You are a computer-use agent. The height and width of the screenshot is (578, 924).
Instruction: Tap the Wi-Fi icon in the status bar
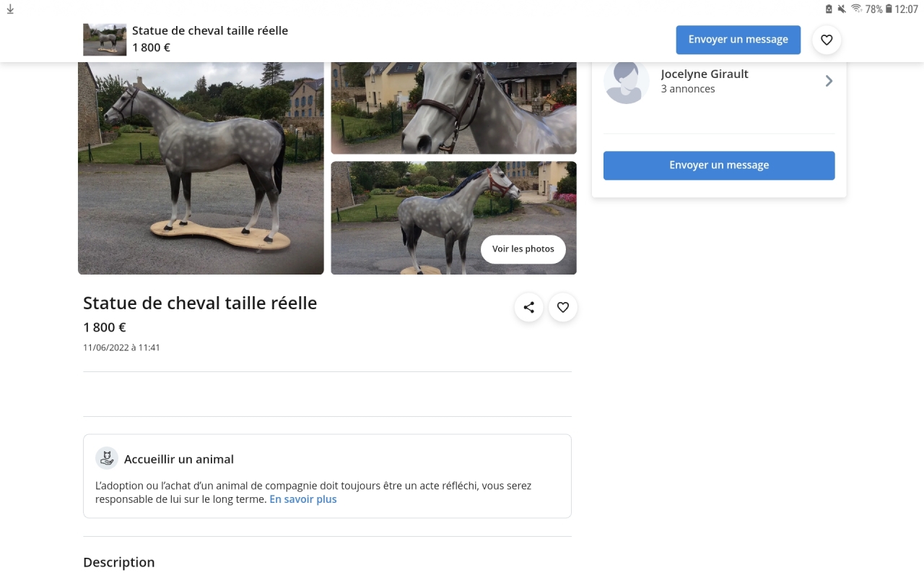856,9
